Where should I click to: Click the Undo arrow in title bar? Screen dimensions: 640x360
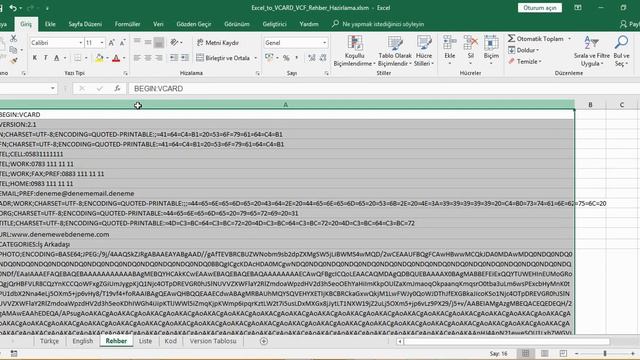click(13, 8)
